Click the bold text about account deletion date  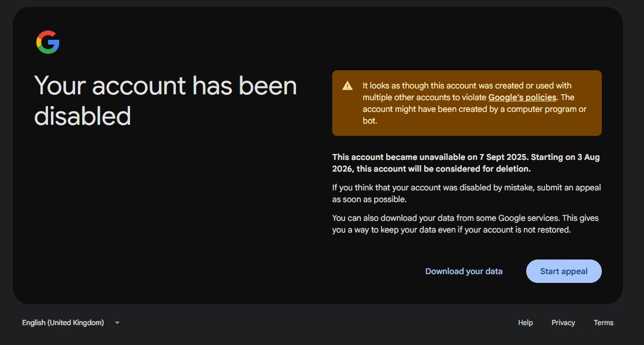tap(466, 163)
